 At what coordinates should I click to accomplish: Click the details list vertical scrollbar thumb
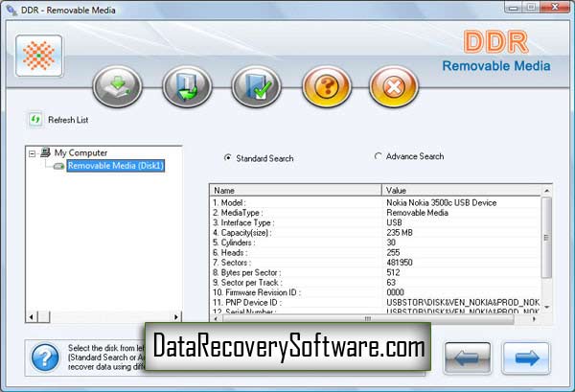[x=546, y=238]
